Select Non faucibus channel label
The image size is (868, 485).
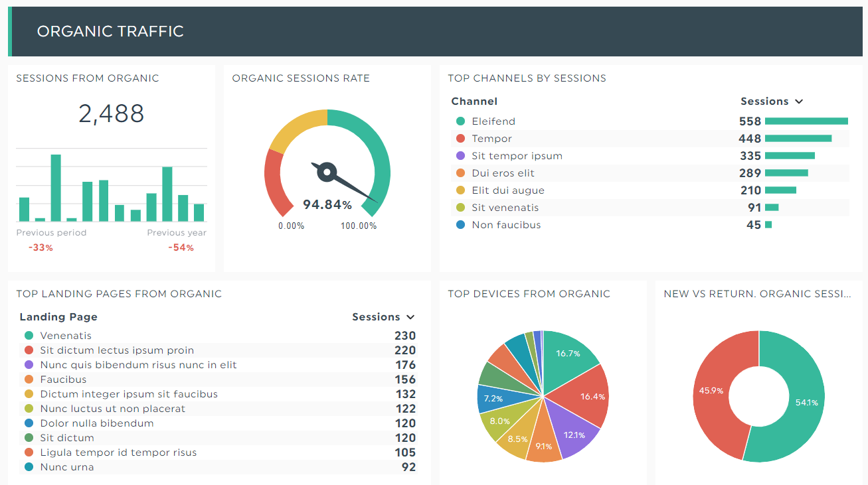(506, 225)
